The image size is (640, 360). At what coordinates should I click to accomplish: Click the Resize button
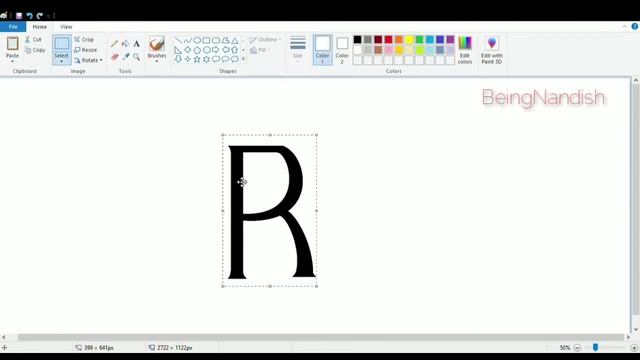coord(86,50)
